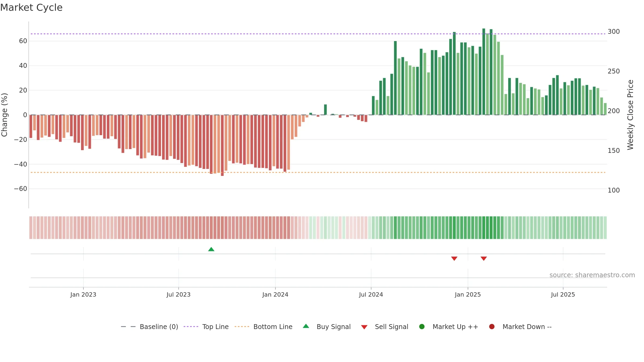Click the first red sell signal triangle

pyautogui.click(x=454, y=258)
